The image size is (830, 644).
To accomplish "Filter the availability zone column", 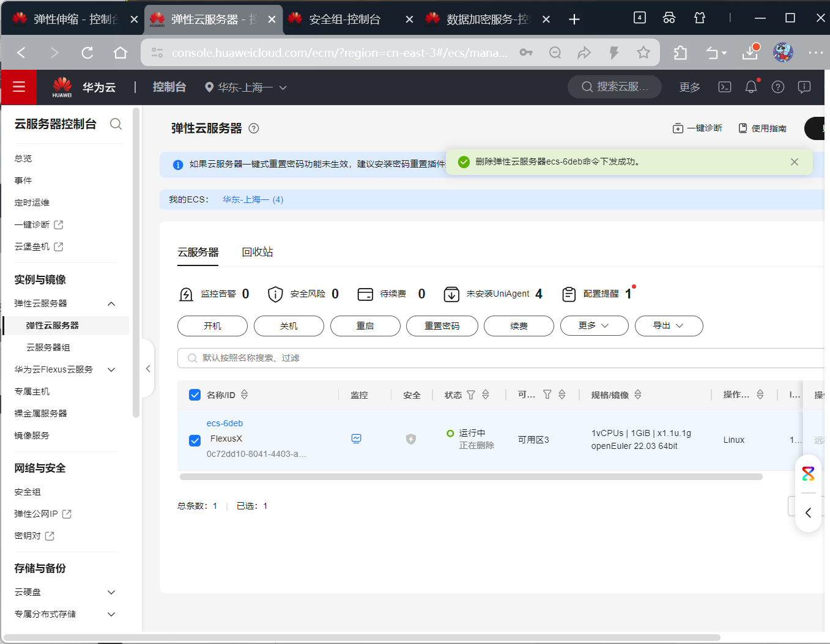I will pos(547,395).
